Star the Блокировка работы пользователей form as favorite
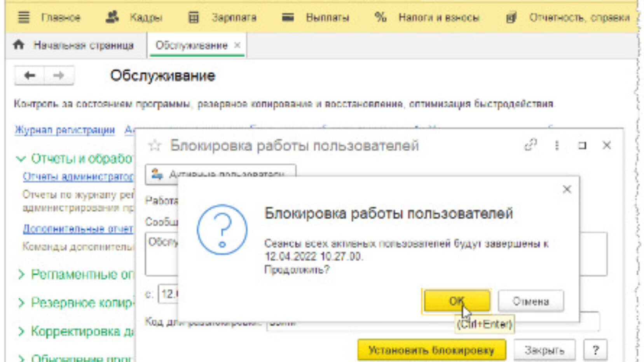This screenshot has width=644, height=362. (155, 146)
